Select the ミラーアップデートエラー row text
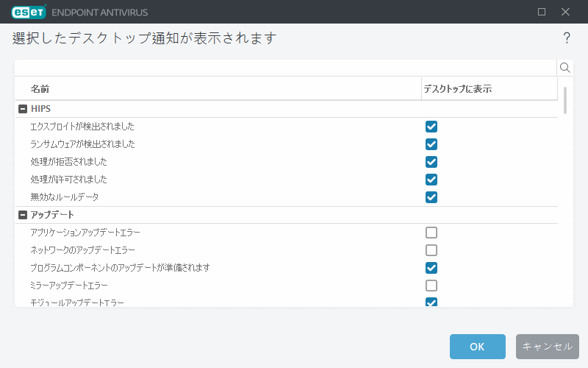Image resolution: width=588 pixels, height=368 pixels. coord(69,286)
